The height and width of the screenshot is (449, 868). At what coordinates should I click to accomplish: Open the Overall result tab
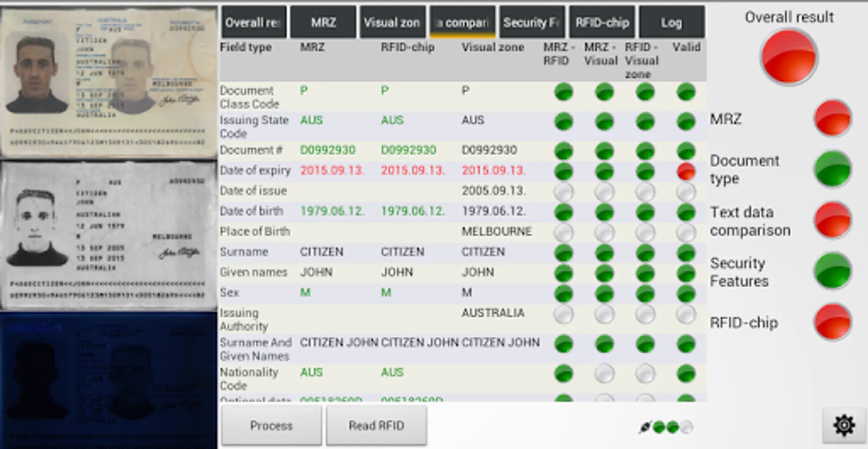pos(254,22)
